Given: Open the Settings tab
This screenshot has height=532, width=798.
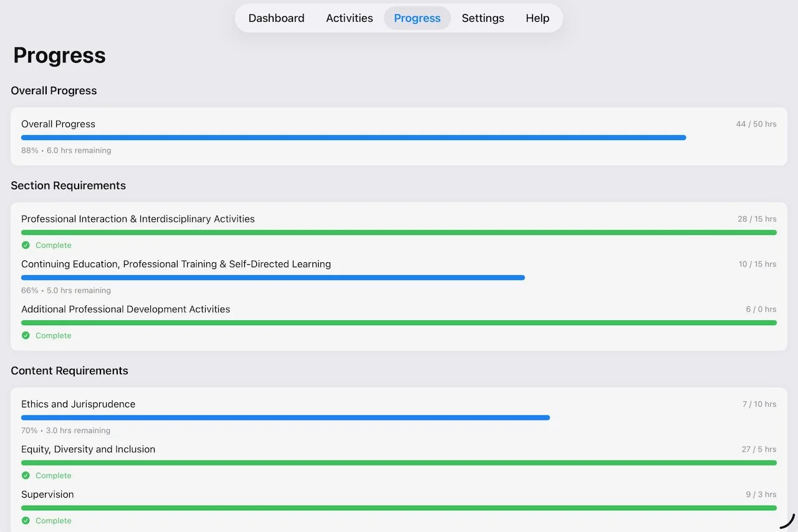Looking at the screenshot, I should click(483, 18).
